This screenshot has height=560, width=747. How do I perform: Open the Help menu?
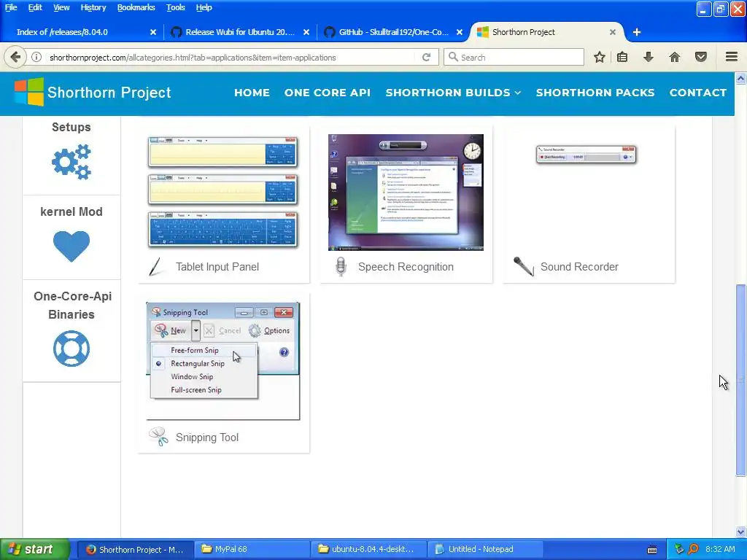[x=204, y=7]
